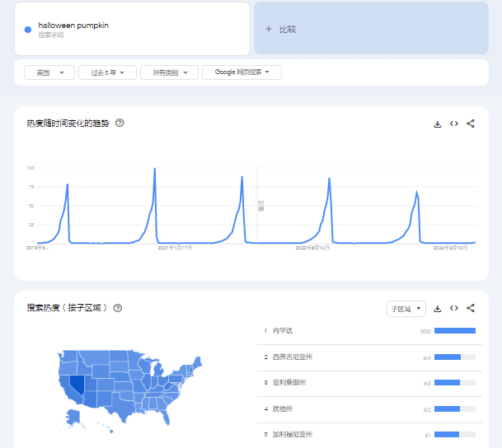Open embed code for subregion interest card
The image size is (502, 448).
[454, 308]
